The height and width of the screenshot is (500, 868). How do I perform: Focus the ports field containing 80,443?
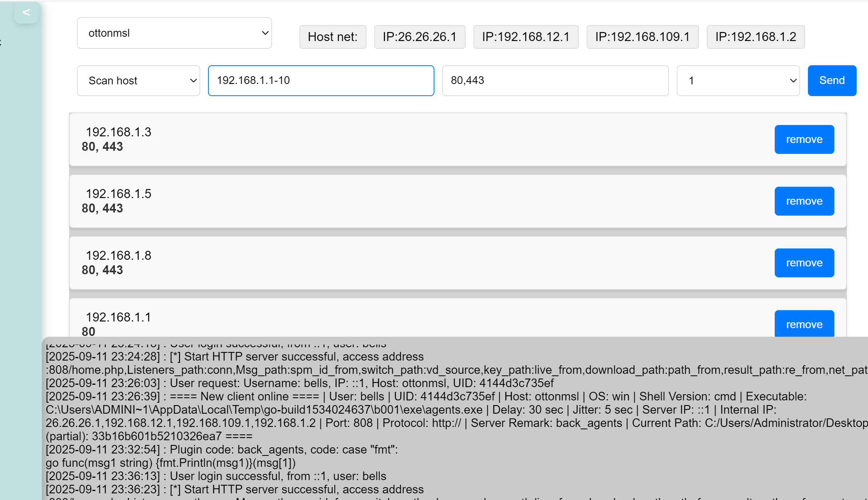tap(555, 80)
